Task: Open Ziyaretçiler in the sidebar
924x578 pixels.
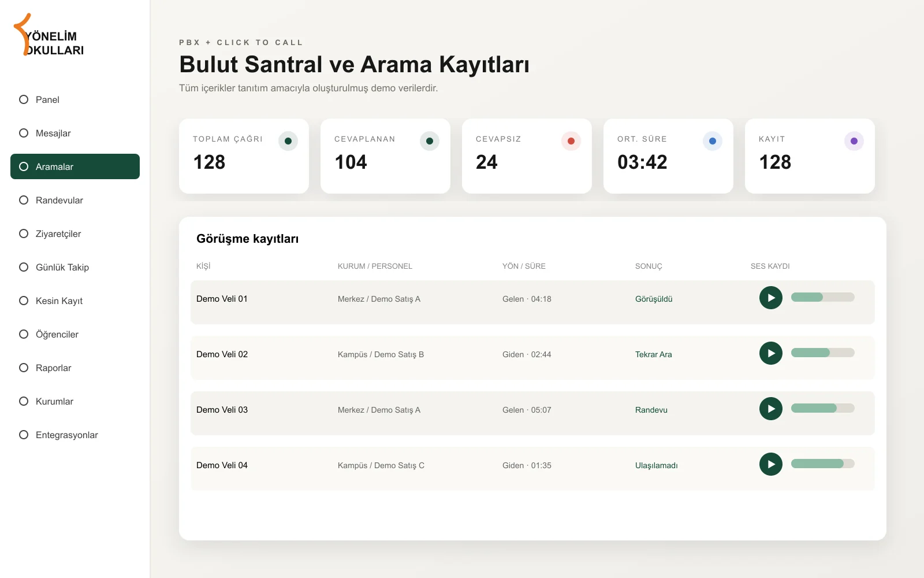Action: [75, 234]
